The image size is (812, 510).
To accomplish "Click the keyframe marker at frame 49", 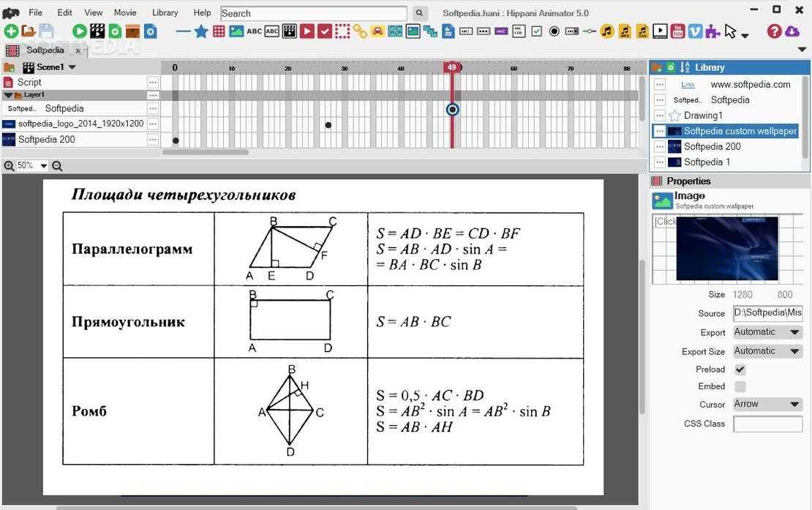I will pos(452,110).
